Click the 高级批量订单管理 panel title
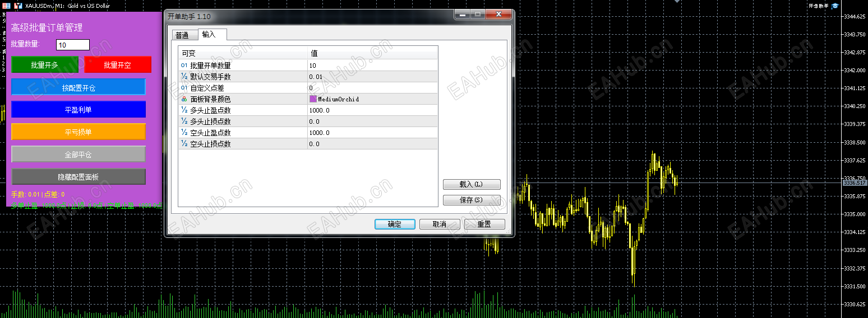The width and height of the screenshot is (868, 318). click(47, 27)
